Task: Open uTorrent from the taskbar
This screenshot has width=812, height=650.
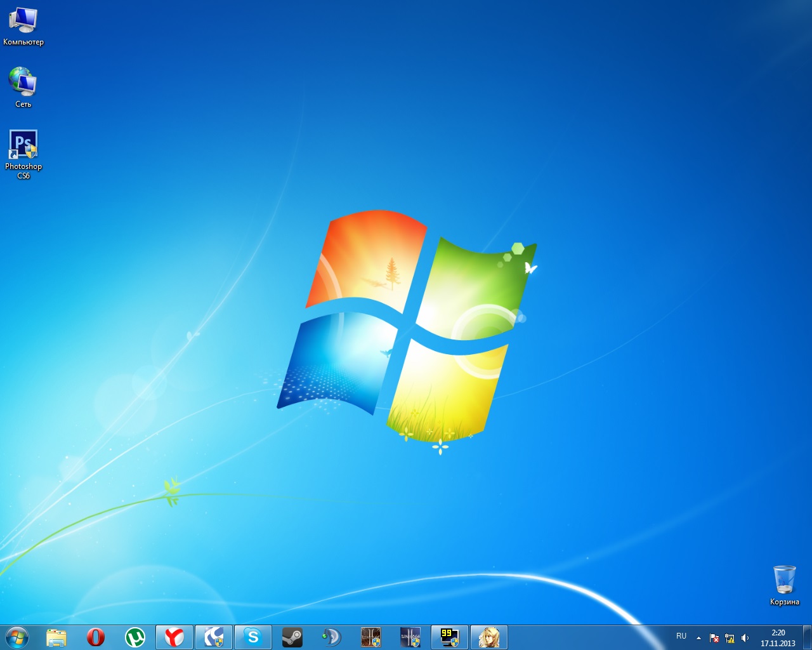Action: point(135,637)
